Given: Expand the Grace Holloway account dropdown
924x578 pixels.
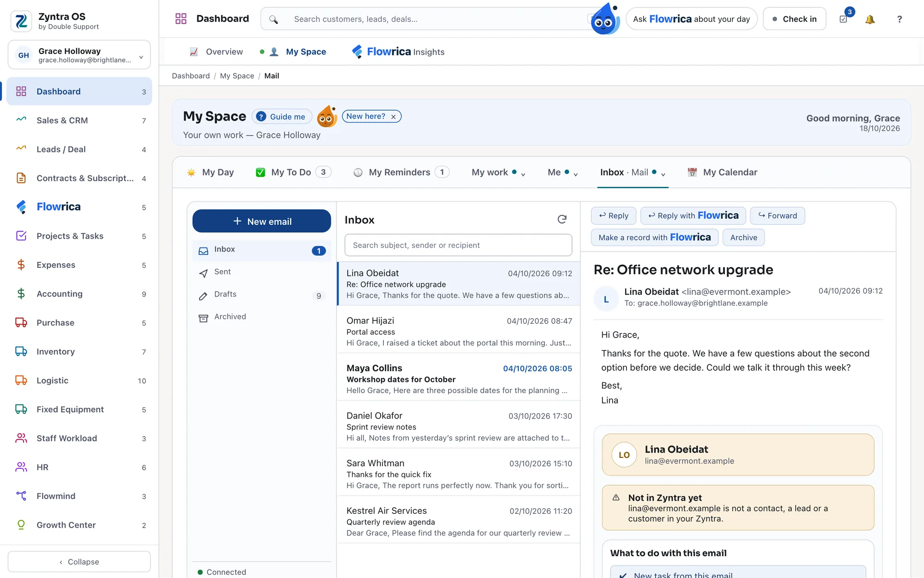Looking at the screenshot, I should [x=79, y=55].
